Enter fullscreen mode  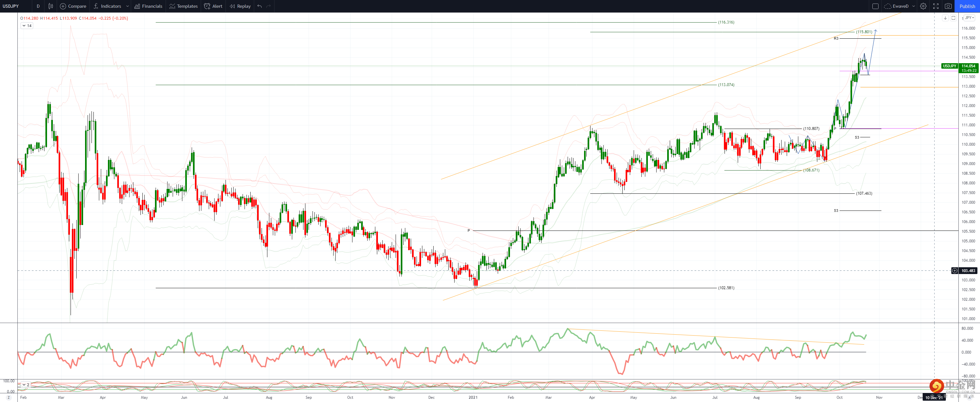(936, 6)
